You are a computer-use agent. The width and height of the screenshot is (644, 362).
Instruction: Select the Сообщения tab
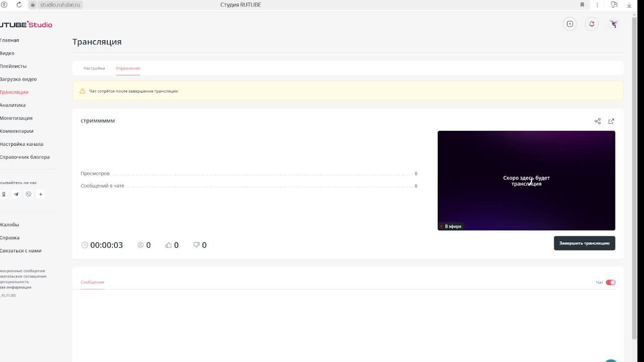pos(93,282)
